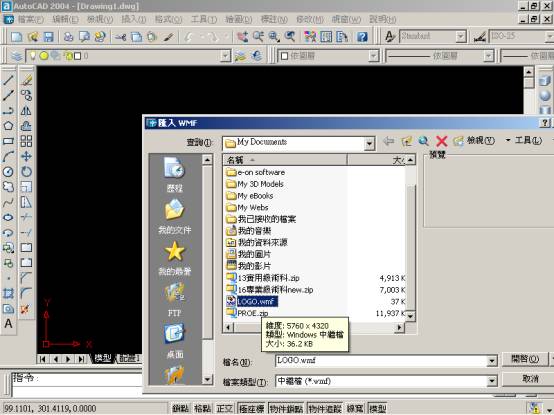Toggle 鎖點 snap on status bar

point(181,409)
